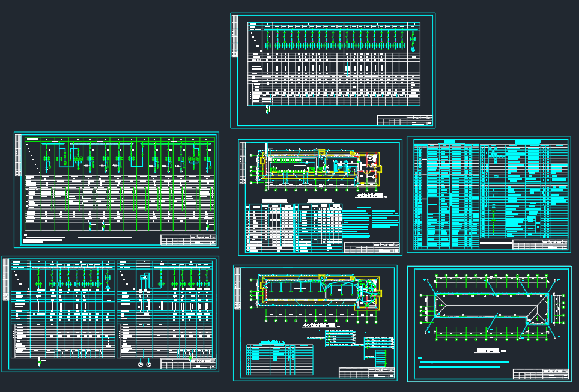Select the title block of bottom-left schematic sheet
This screenshot has height=392, width=579.
coord(187,364)
